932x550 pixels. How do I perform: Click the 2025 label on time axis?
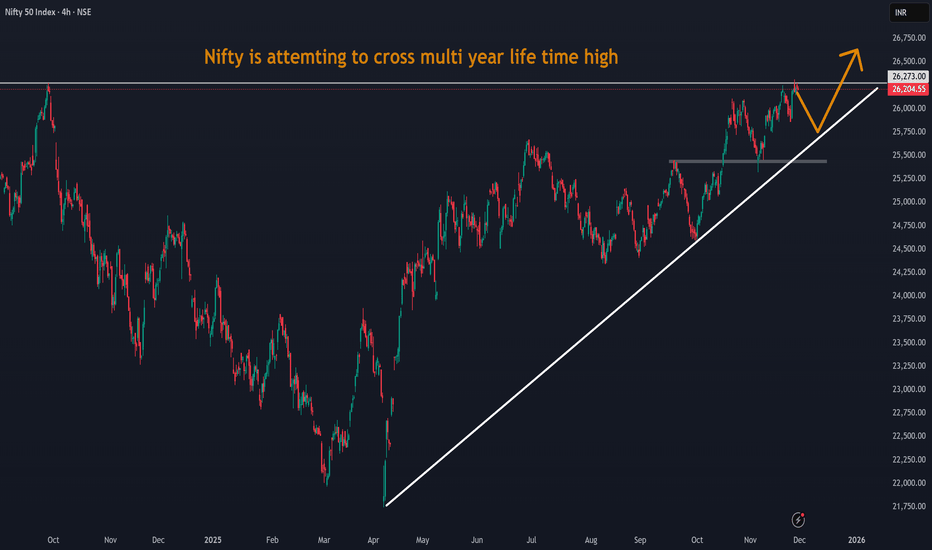pos(214,539)
